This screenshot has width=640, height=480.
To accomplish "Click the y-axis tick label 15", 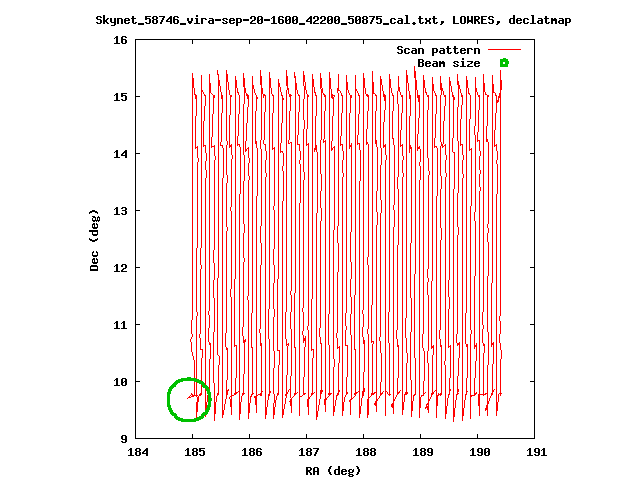I will tap(120, 97).
